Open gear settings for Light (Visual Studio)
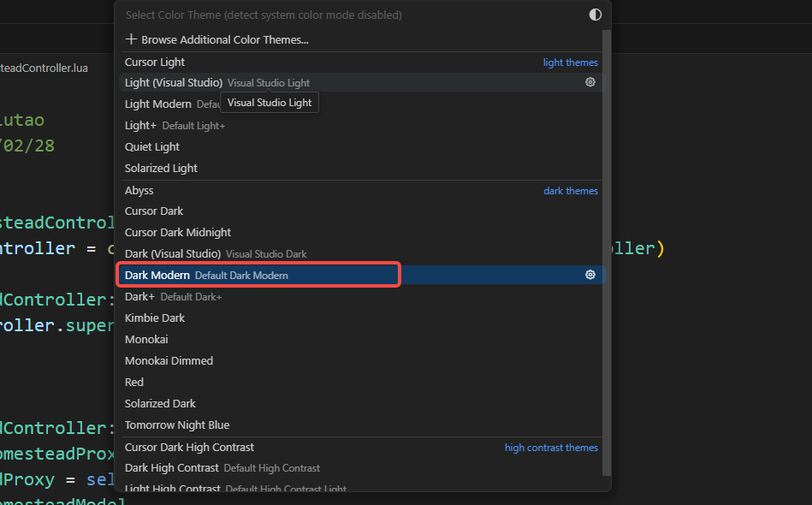 (x=590, y=82)
